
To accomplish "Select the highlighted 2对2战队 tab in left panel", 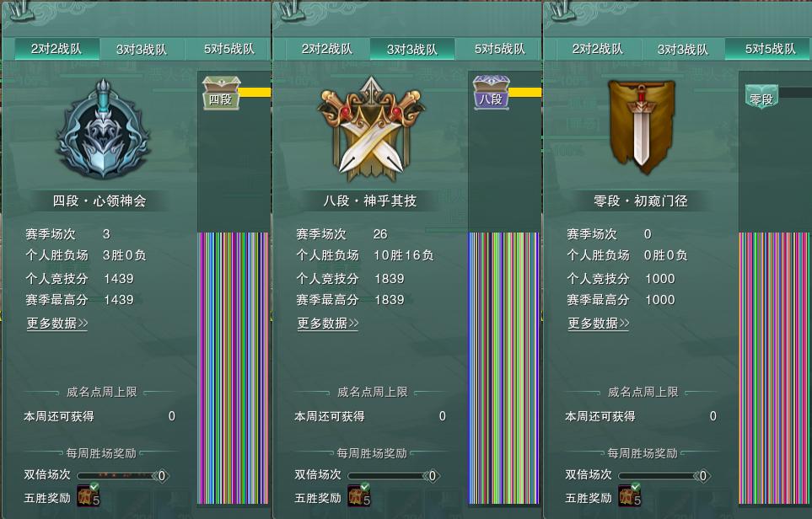I will pos(56,49).
